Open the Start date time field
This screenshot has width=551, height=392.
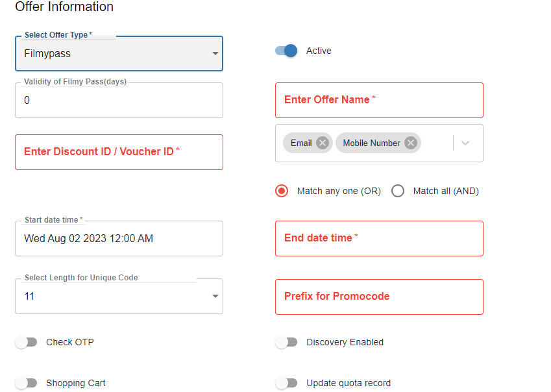click(119, 239)
